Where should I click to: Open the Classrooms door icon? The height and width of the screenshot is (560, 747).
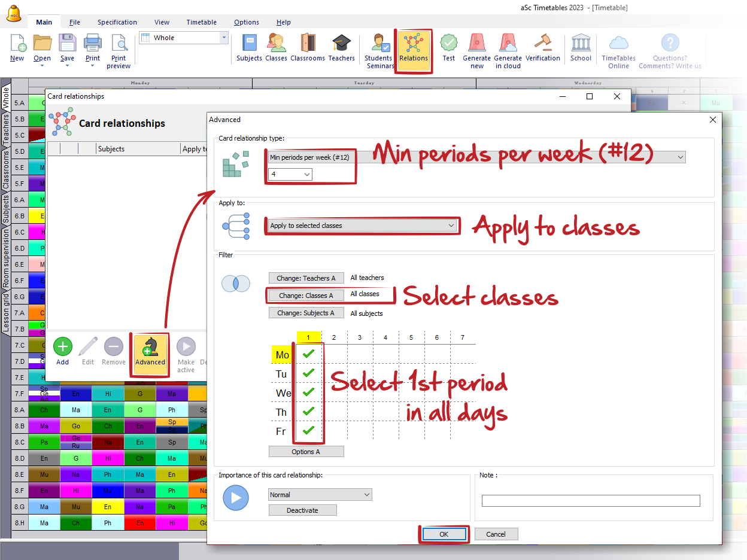coord(308,43)
